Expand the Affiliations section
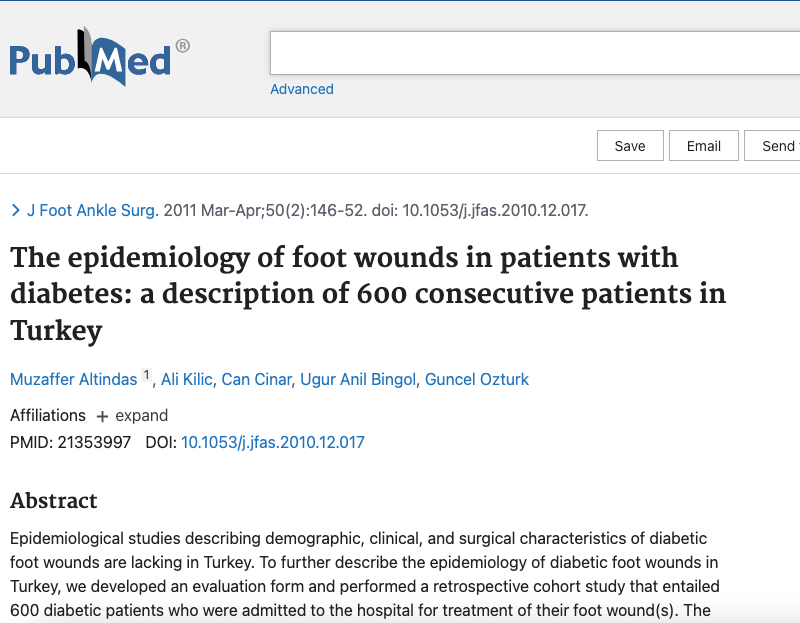This screenshot has width=800, height=623. click(x=132, y=416)
